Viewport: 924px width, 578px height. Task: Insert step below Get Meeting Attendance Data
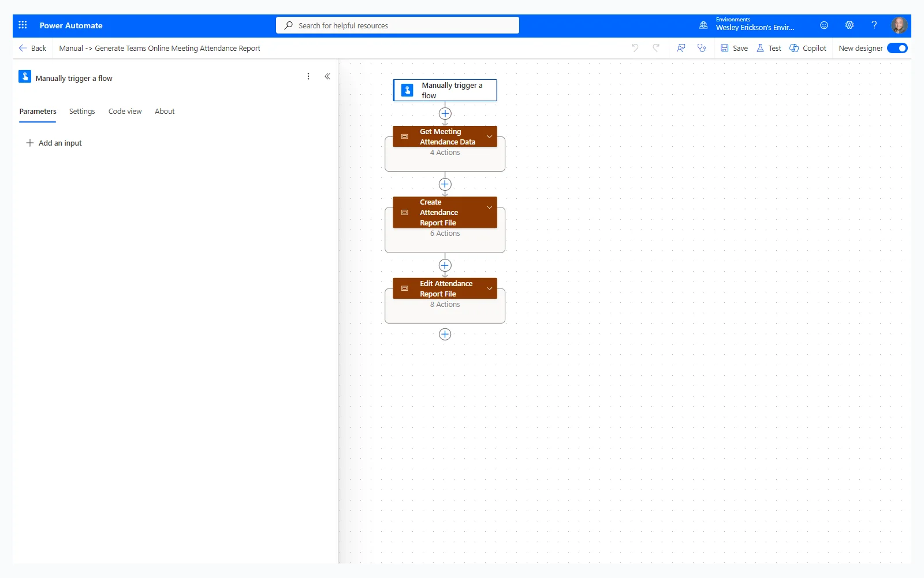click(445, 184)
